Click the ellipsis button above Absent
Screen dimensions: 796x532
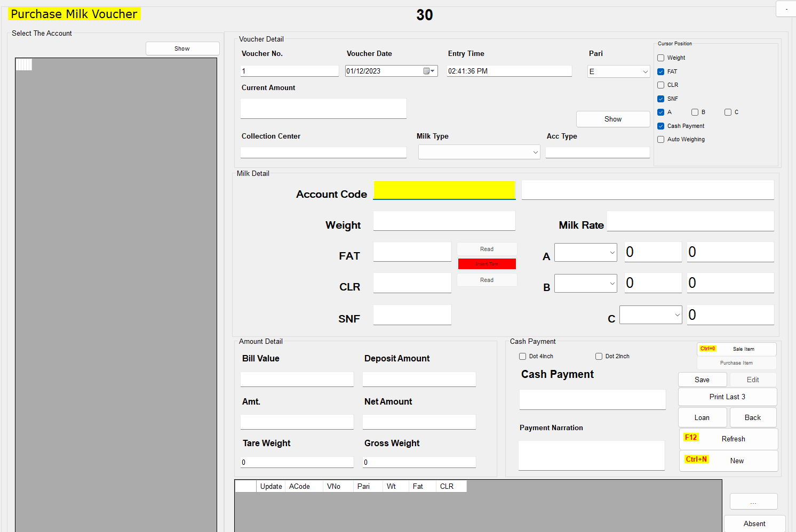pyautogui.click(x=753, y=502)
